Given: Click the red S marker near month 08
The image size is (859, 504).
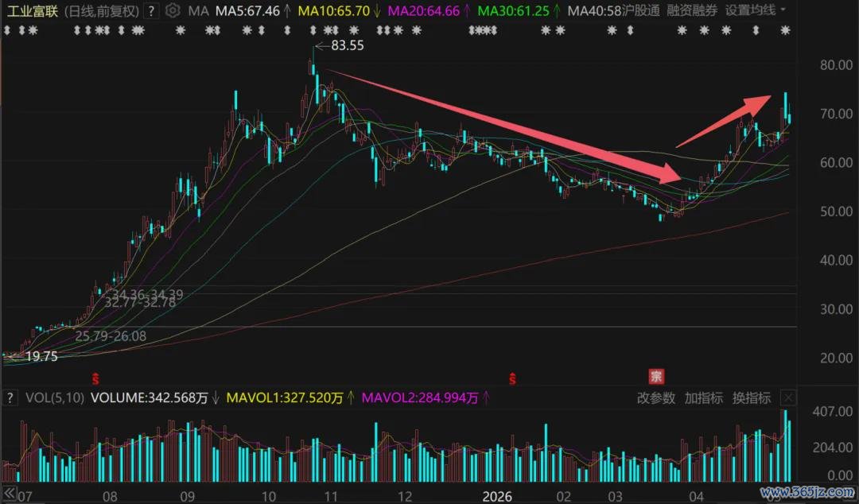Looking at the screenshot, I should coord(95,378).
